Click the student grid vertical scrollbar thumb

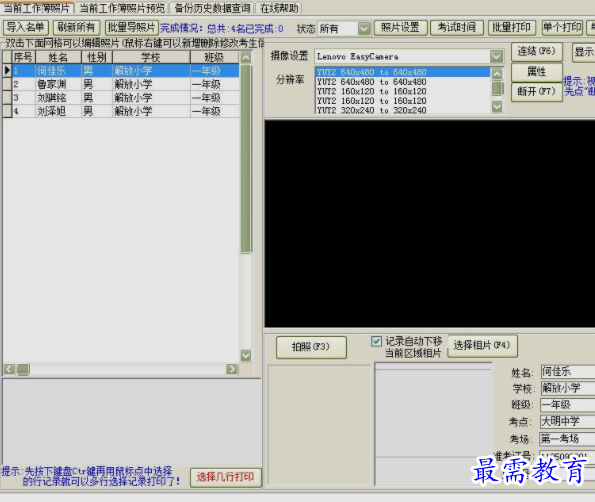point(246,159)
